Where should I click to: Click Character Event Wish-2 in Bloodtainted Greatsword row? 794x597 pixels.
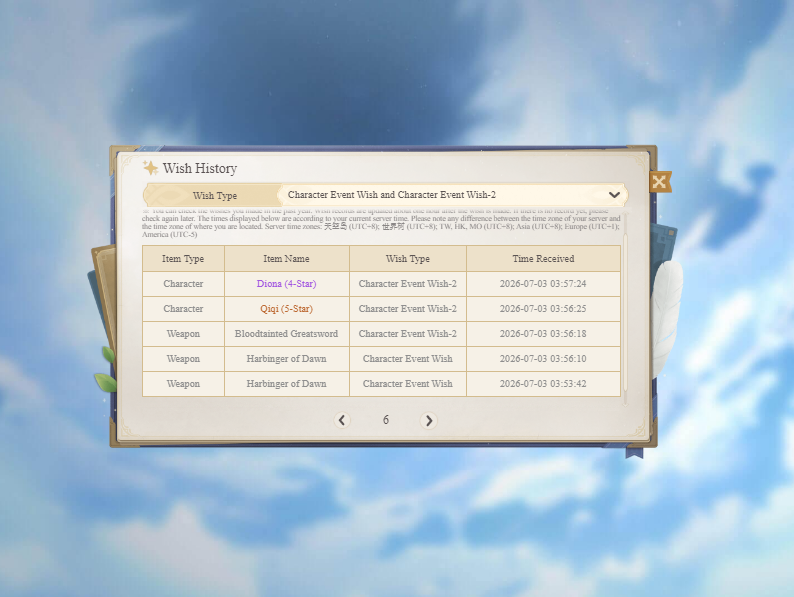coord(408,334)
